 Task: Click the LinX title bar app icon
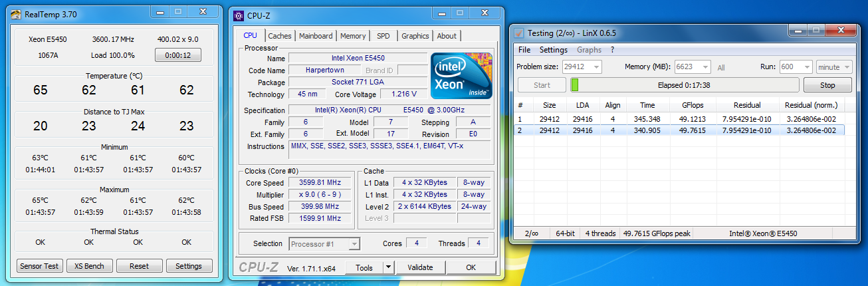tap(519, 33)
